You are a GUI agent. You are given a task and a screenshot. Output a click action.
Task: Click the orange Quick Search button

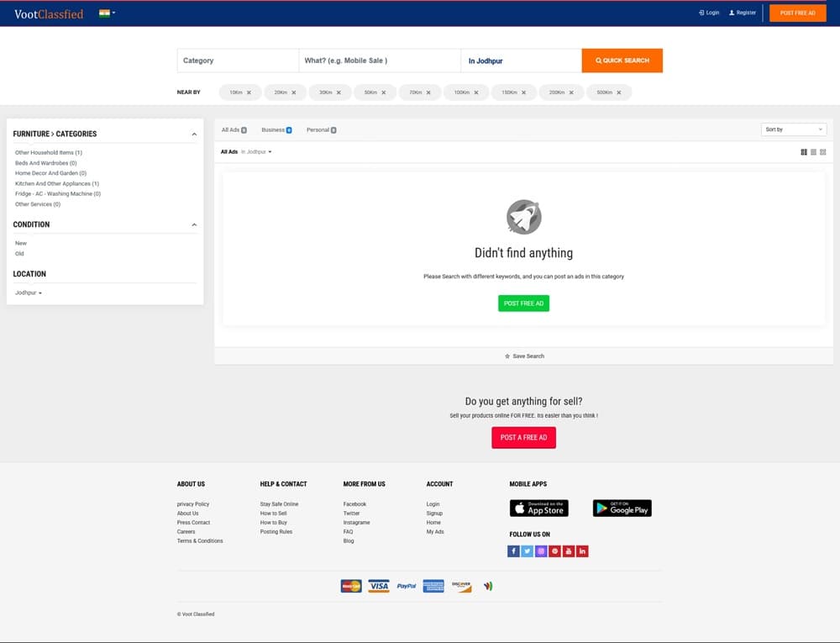coord(622,61)
